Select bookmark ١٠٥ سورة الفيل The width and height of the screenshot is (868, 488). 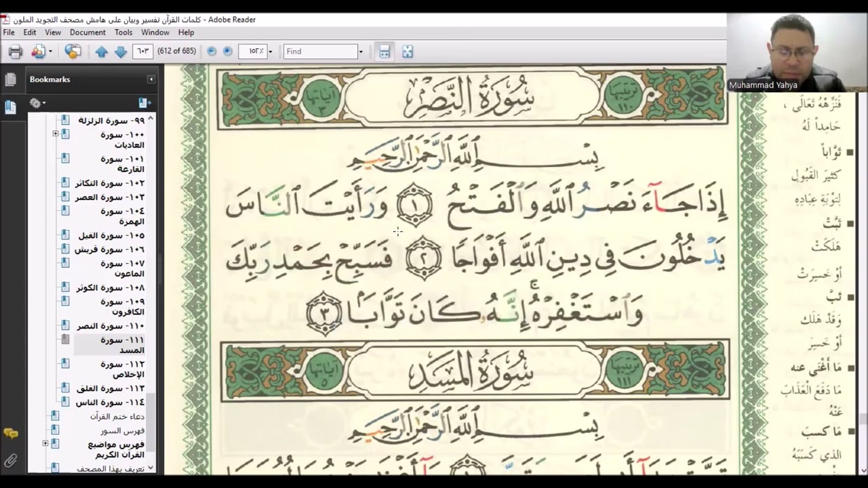pyautogui.click(x=111, y=236)
